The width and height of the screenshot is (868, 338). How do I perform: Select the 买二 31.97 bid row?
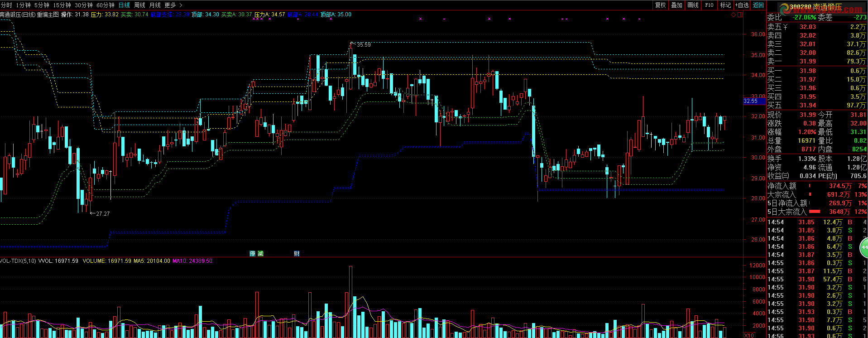pos(817,79)
